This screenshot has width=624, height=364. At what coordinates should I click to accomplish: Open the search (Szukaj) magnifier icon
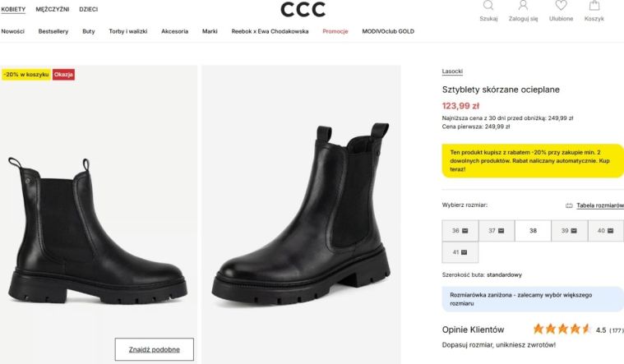(x=488, y=5)
